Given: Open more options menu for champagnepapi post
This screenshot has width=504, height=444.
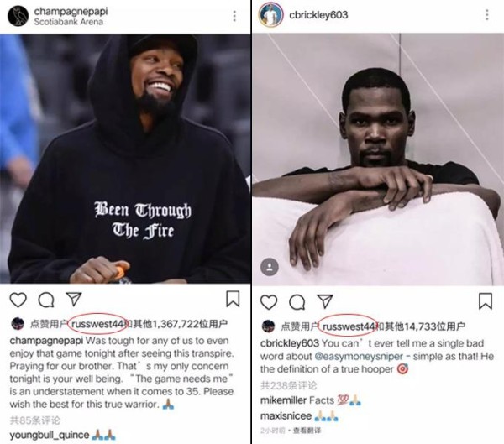Looking at the screenshot, I should [234, 16].
